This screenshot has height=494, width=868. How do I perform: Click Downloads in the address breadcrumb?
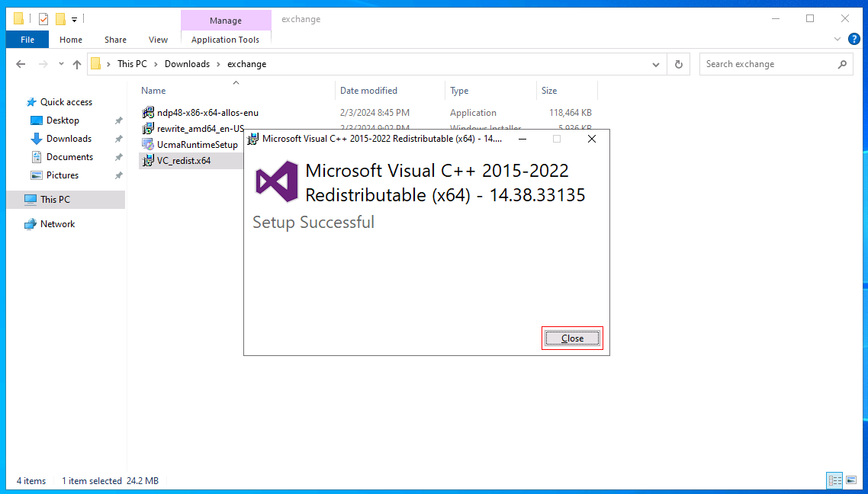coord(187,64)
